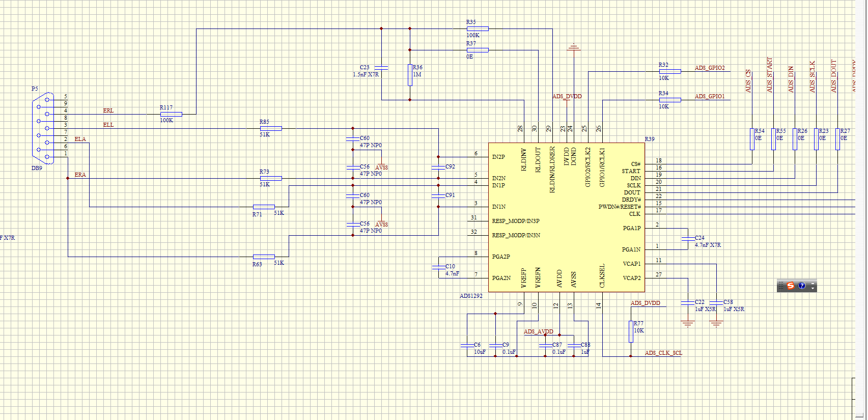This screenshot has height=420, width=868.
Task: Select resistor R36 1M symbol
Action: point(410,75)
